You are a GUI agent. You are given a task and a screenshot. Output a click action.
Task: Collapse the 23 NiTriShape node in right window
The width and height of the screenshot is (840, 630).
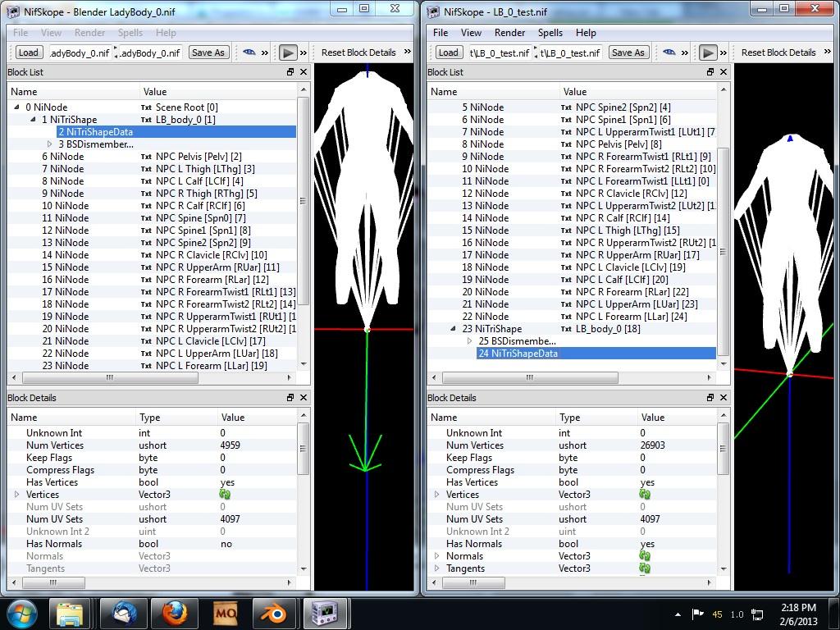point(453,329)
